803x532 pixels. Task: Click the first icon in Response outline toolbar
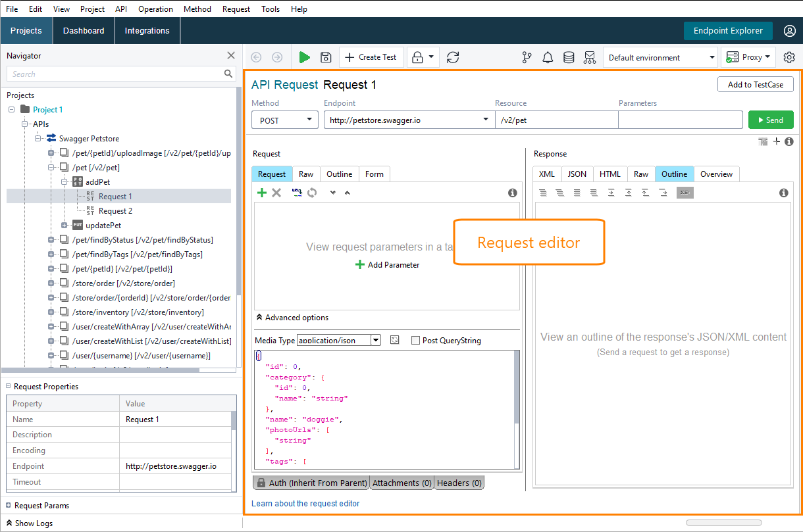click(x=543, y=193)
